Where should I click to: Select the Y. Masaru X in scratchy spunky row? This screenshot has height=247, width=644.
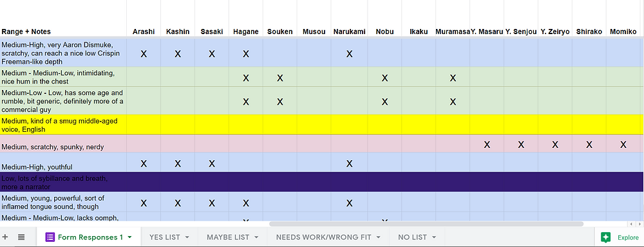click(487, 145)
